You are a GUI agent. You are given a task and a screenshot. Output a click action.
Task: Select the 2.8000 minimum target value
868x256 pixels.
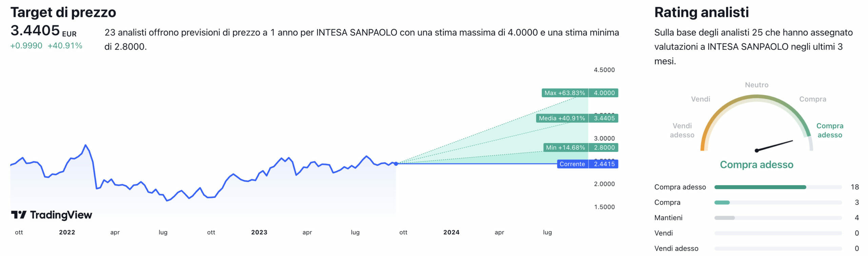coord(604,147)
